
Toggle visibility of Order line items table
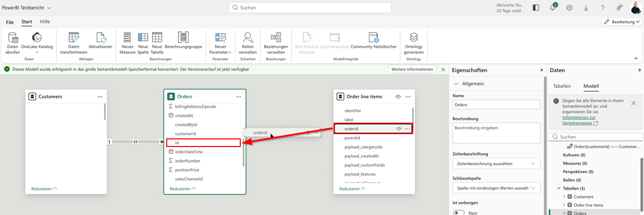click(x=398, y=97)
